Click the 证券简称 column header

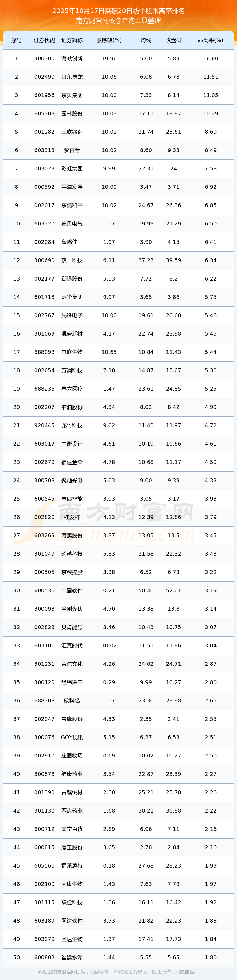pos(72,40)
